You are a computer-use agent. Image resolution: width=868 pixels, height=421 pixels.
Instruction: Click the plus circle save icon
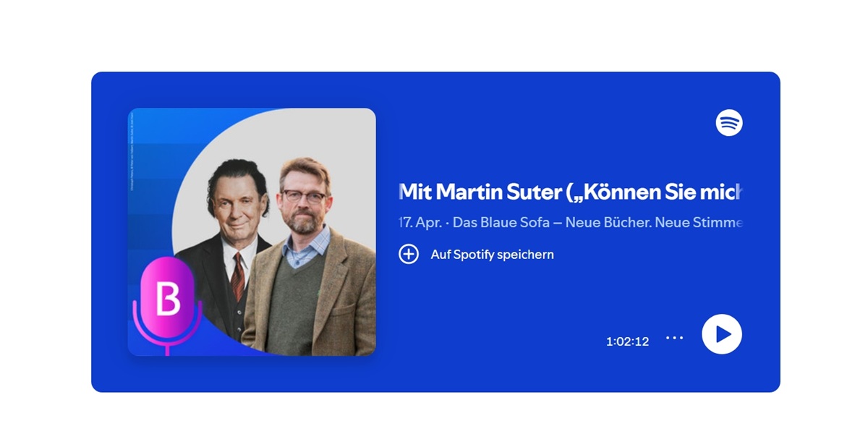[409, 254]
